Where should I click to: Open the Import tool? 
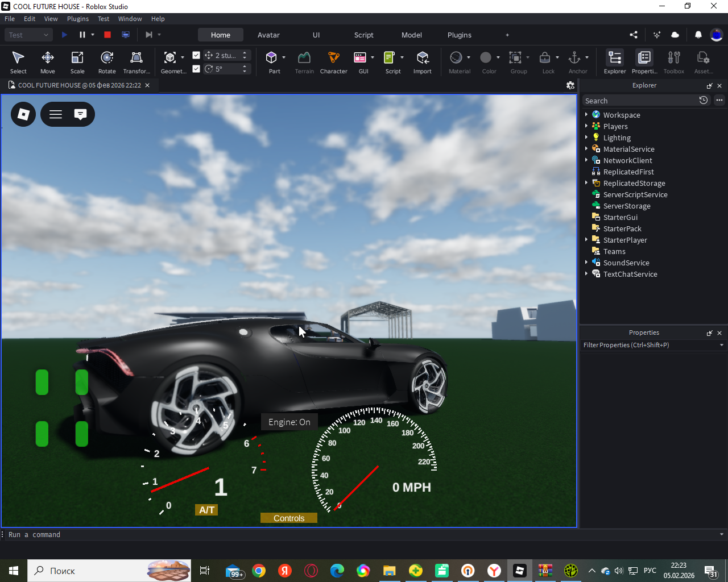[423, 62]
